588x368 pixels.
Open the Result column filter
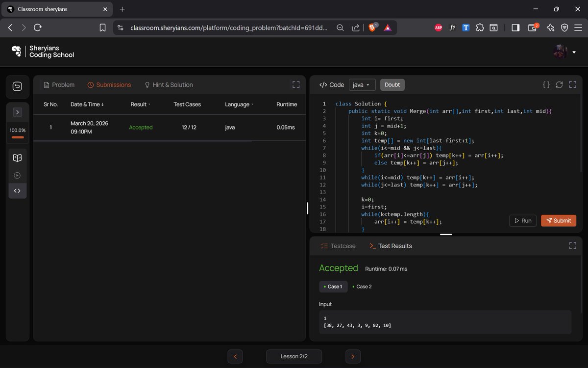point(140,104)
